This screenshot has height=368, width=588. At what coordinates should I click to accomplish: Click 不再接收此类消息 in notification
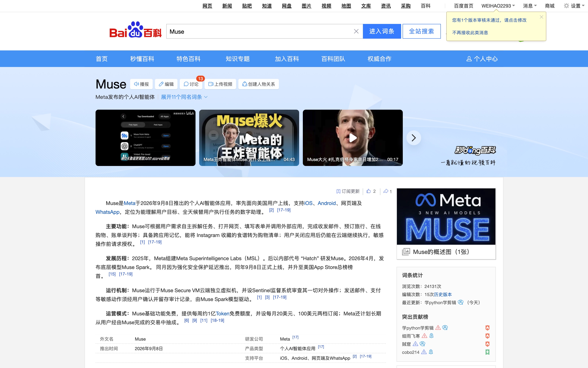click(470, 33)
